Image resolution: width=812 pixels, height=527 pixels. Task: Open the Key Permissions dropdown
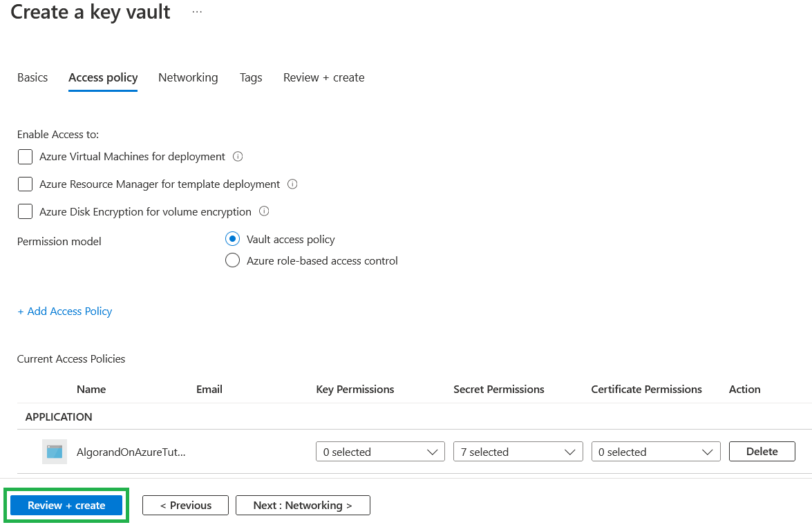coord(380,452)
